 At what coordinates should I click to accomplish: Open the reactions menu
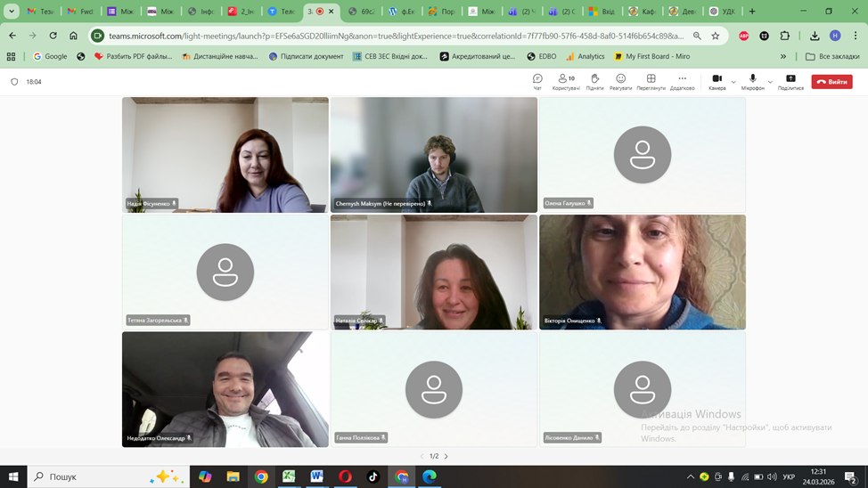[621, 81]
